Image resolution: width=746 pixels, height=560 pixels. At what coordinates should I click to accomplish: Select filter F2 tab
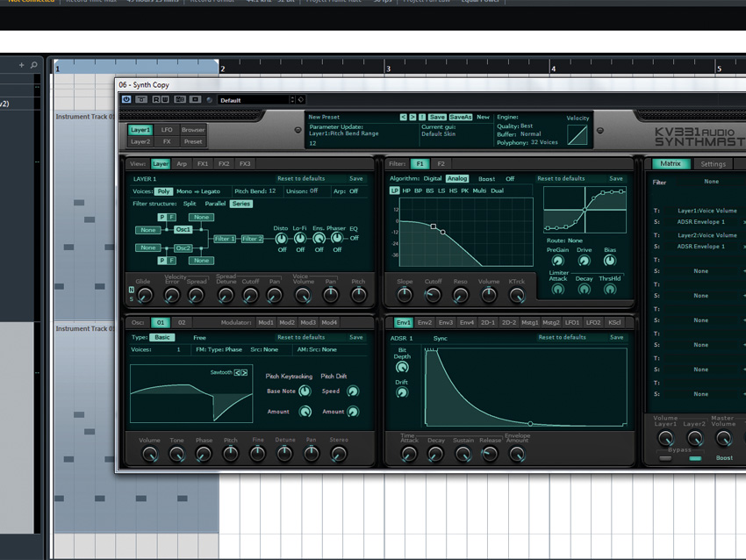441,163
